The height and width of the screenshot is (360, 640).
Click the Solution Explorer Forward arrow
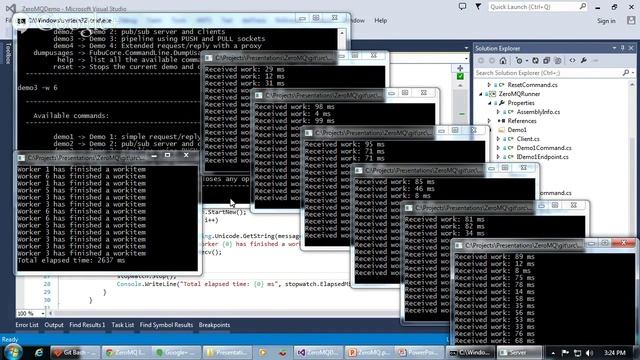coord(492,60)
